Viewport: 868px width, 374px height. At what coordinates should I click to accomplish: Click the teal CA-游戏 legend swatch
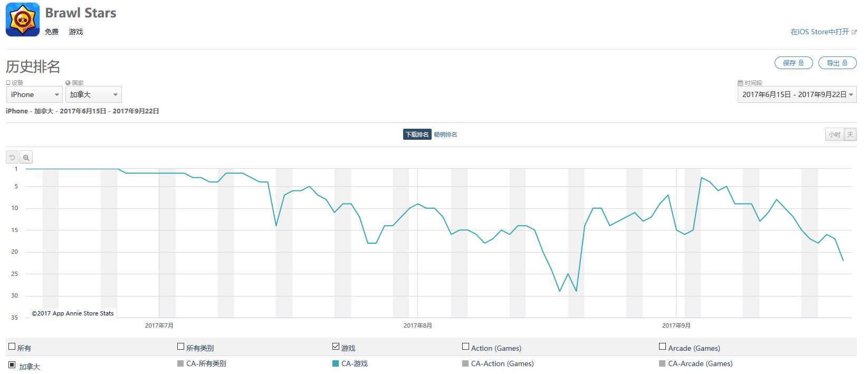pyautogui.click(x=336, y=363)
